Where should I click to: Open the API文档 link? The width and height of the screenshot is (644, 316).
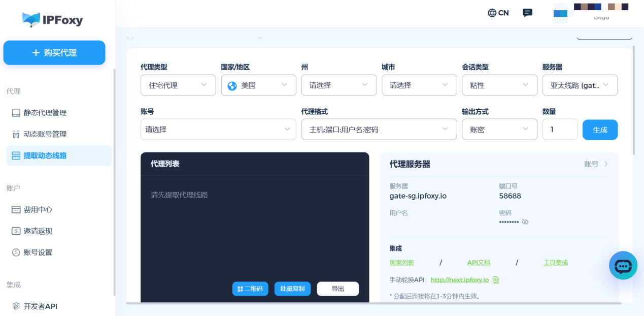(479, 263)
